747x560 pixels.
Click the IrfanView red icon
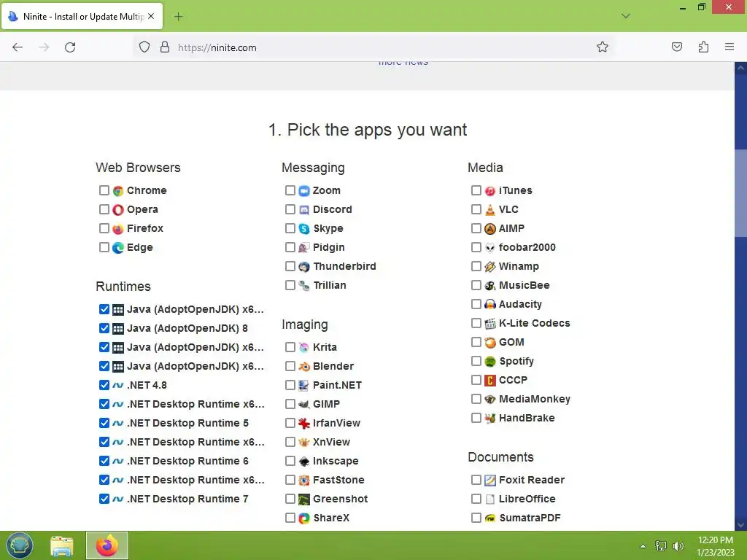[x=304, y=424]
